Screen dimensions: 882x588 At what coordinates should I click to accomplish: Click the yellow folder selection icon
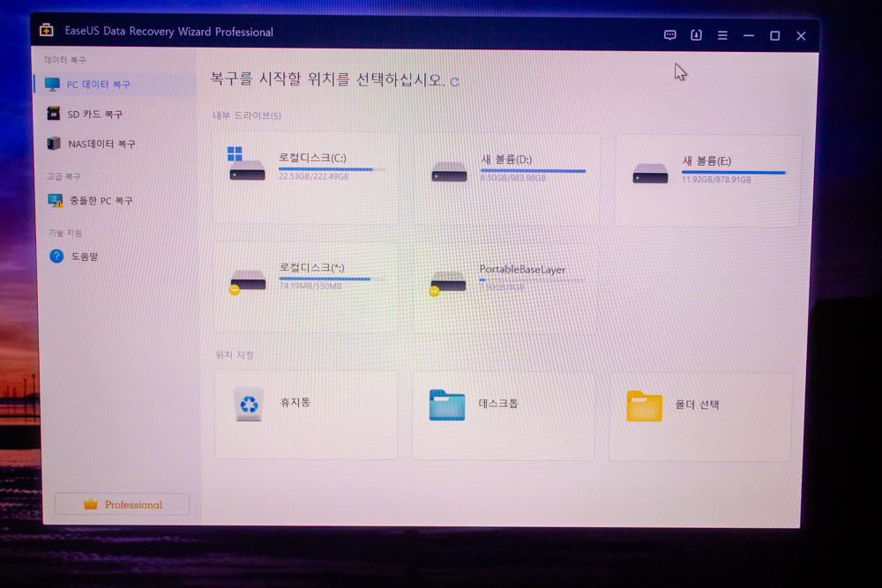pos(644,406)
